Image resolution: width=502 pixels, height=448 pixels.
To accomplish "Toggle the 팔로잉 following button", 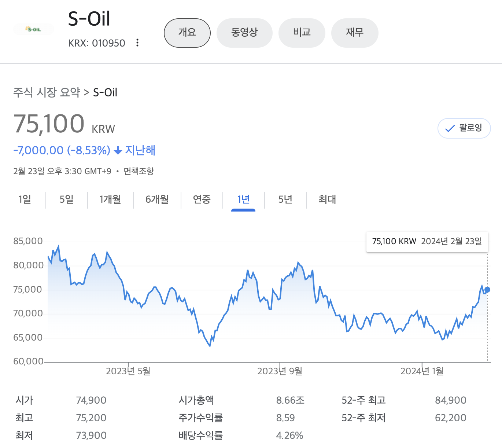I will coord(464,128).
